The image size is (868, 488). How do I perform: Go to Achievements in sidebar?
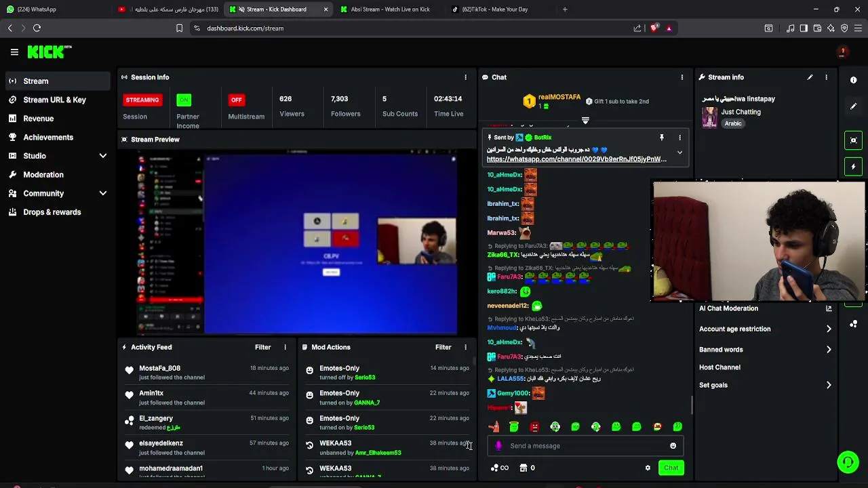pyautogui.click(x=58, y=137)
